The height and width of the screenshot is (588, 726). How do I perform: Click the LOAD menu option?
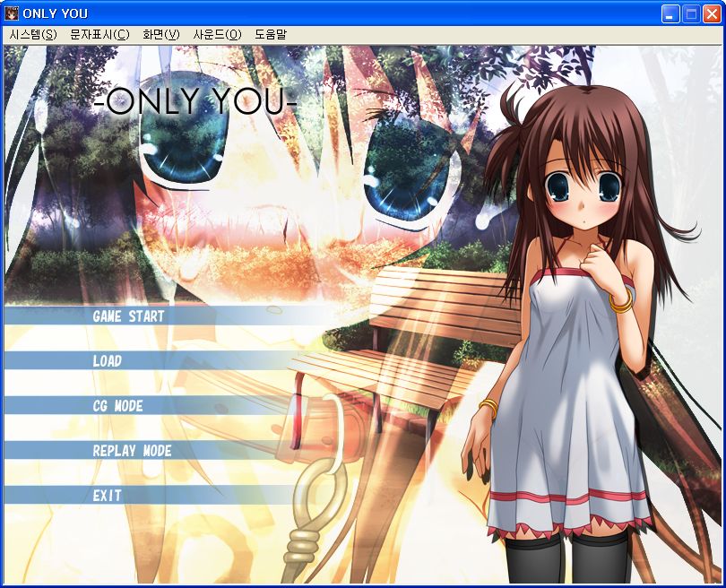point(107,361)
